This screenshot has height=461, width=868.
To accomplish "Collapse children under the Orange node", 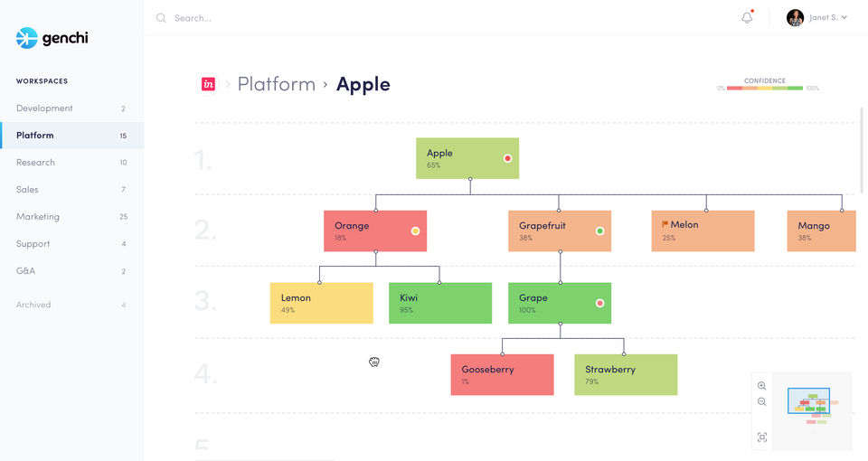I will tap(375, 252).
